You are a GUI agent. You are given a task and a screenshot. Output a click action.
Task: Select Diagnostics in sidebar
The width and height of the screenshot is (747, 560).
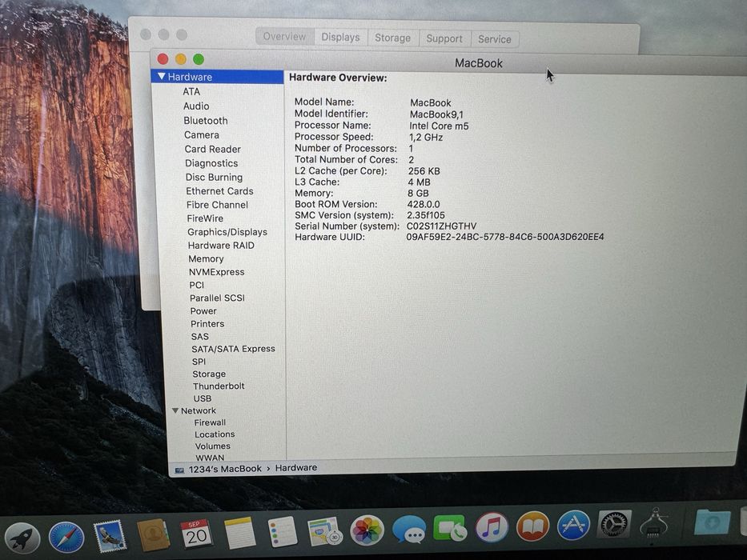(x=211, y=163)
